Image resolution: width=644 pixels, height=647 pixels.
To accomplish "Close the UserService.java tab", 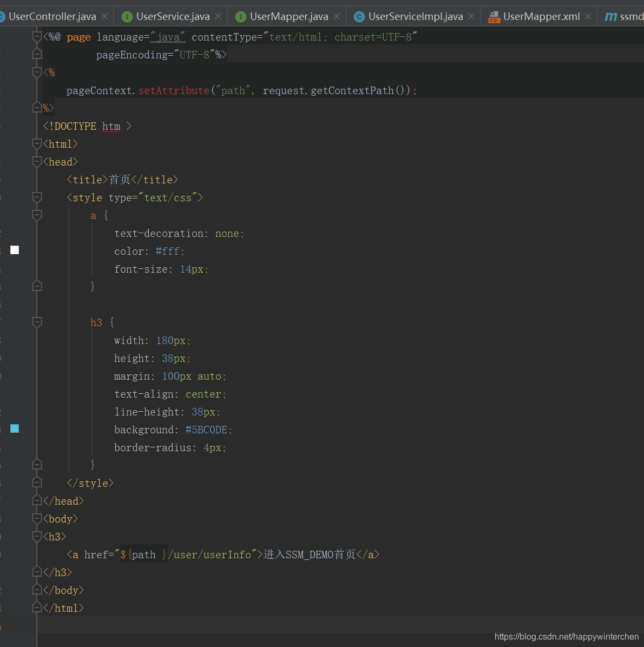I will coord(218,17).
